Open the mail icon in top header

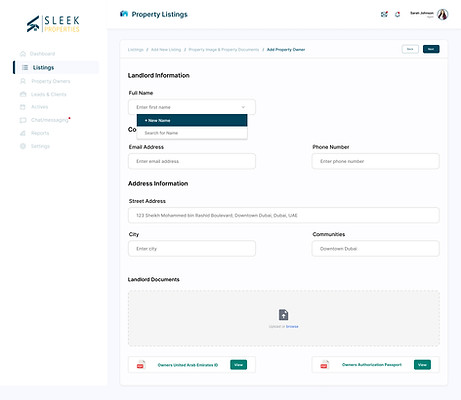coord(384,14)
